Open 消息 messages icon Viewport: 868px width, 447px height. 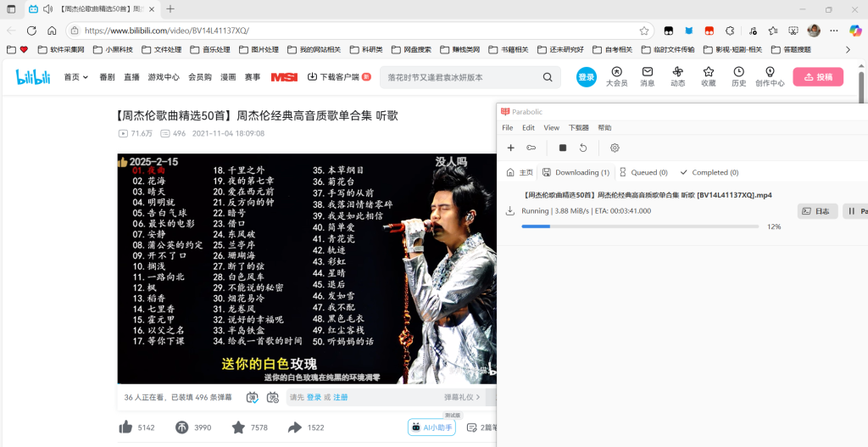click(647, 77)
